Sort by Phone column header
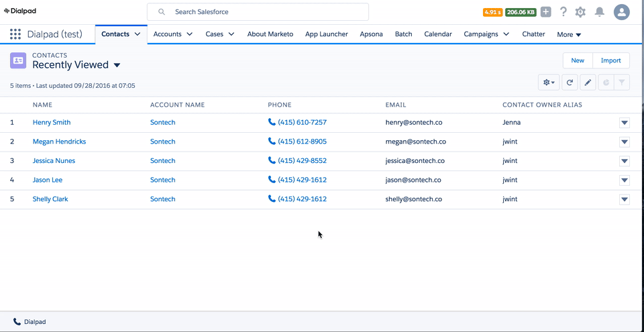Viewport: 644px width, 332px height. point(279,105)
